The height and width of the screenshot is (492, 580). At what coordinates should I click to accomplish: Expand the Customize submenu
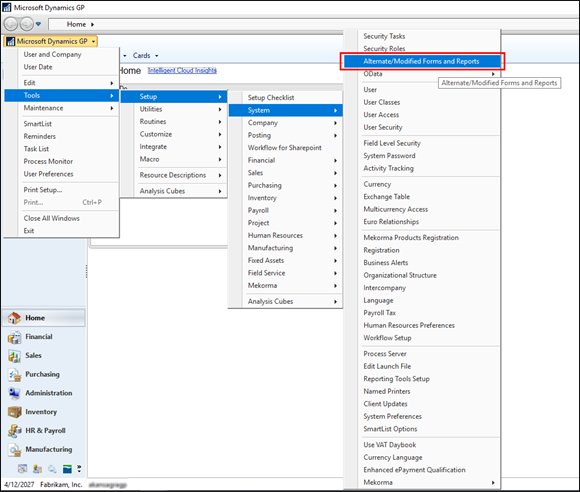174,134
